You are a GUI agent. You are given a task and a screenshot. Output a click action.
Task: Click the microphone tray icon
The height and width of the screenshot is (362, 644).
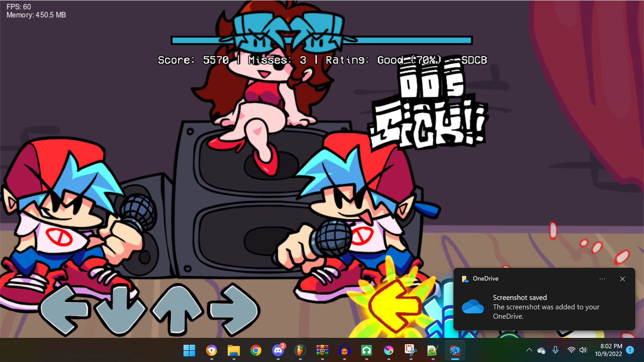point(555,350)
